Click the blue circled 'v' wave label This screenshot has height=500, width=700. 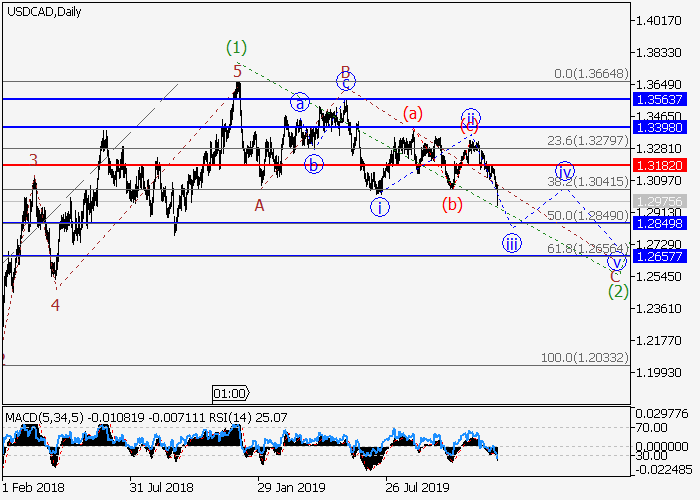[x=616, y=263]
